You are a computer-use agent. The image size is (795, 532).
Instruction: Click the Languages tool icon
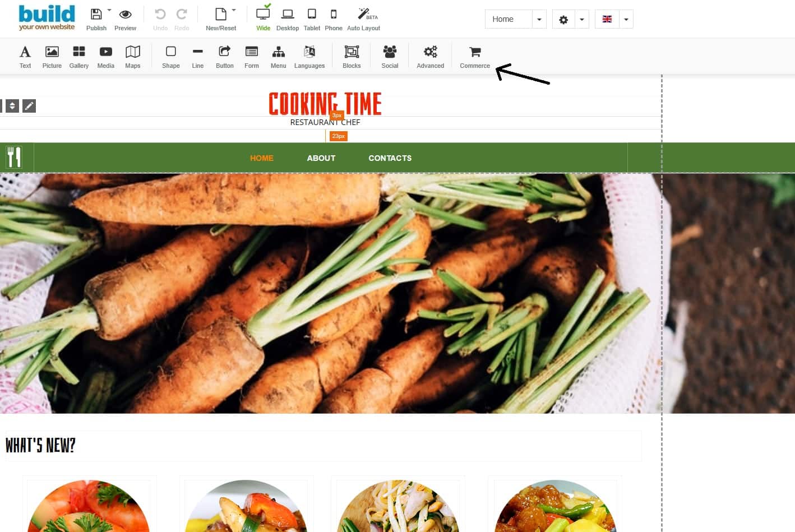[309, 57]
